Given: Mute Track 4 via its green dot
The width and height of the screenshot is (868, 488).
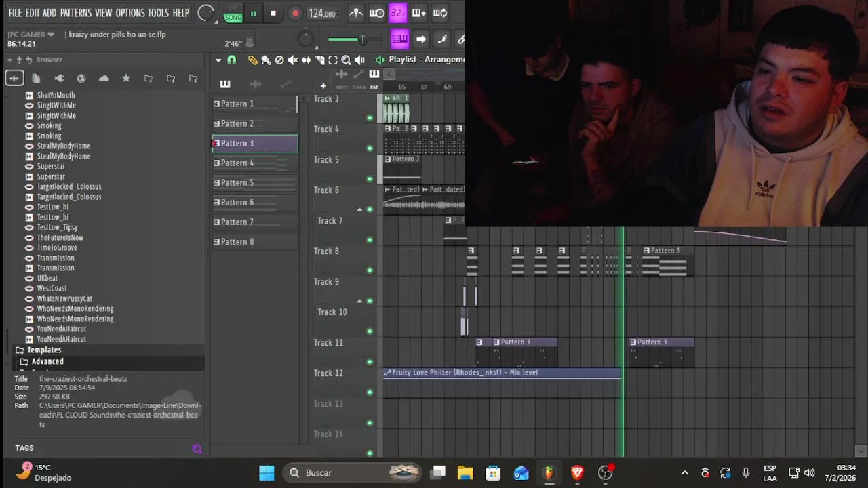Looking at the screenshot, I should (370, 148).
